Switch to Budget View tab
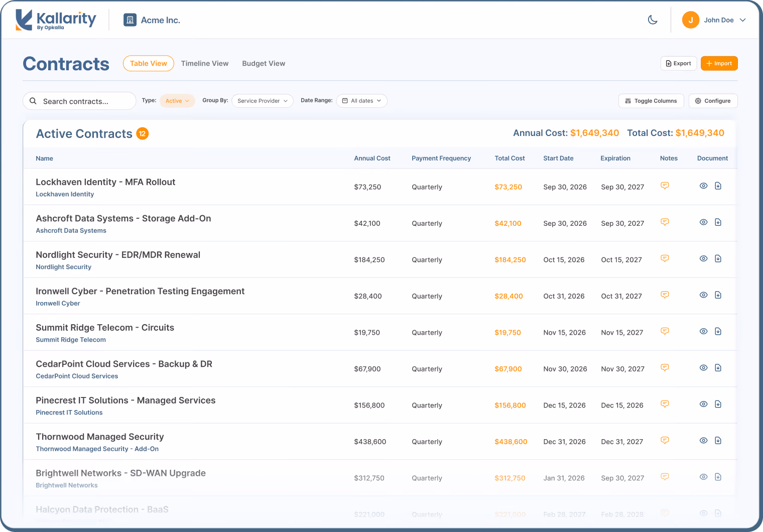Viewport: 763px width, 532px height. click(264, 63)
